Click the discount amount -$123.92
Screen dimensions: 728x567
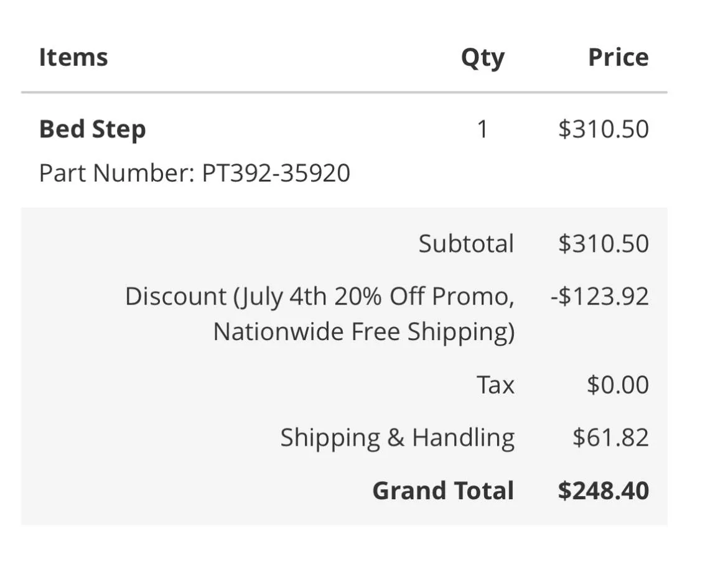click(599, 297)
